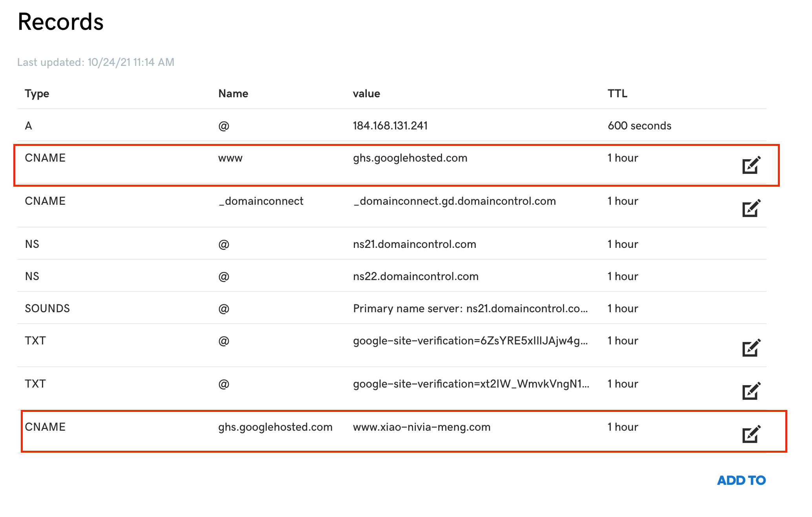The width and height of the screenshot is (812, 517).
Task: Select the 184.168.131.241 A record value
Action: pos(390,126)
